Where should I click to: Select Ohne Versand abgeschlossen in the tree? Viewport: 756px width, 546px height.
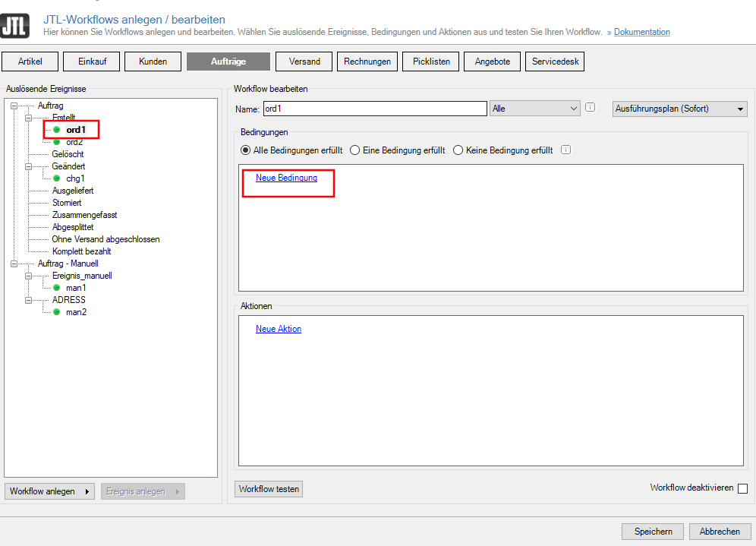click(x=106, y=239)
